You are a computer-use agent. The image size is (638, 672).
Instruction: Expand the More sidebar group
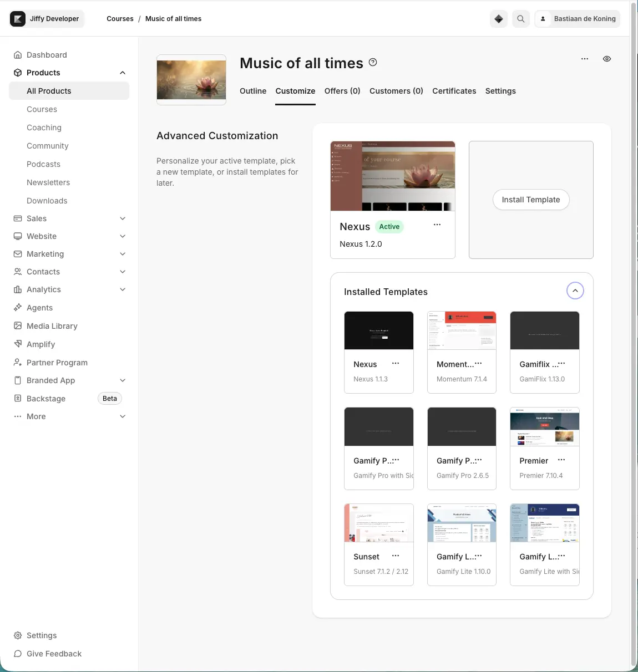click(x=123, y=416)
